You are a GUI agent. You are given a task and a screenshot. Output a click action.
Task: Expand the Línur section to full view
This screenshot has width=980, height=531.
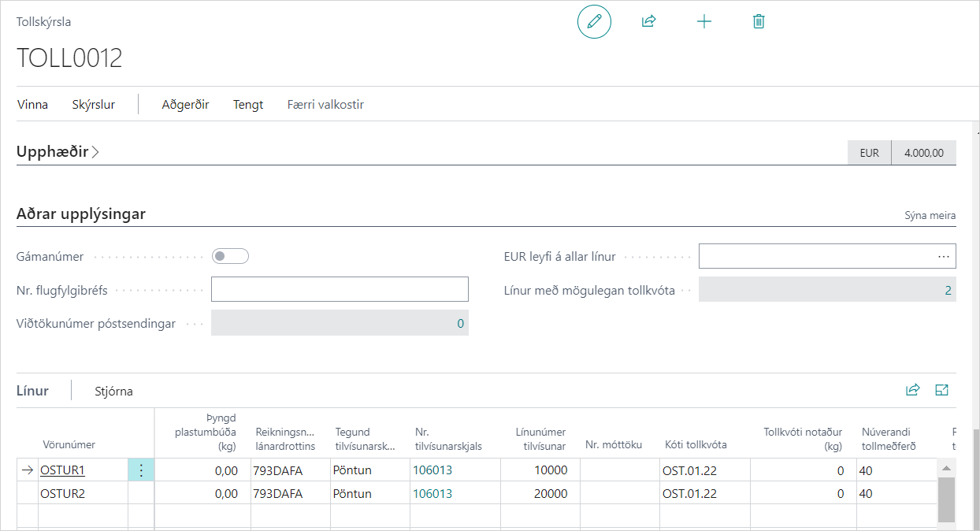coord(941,390)
